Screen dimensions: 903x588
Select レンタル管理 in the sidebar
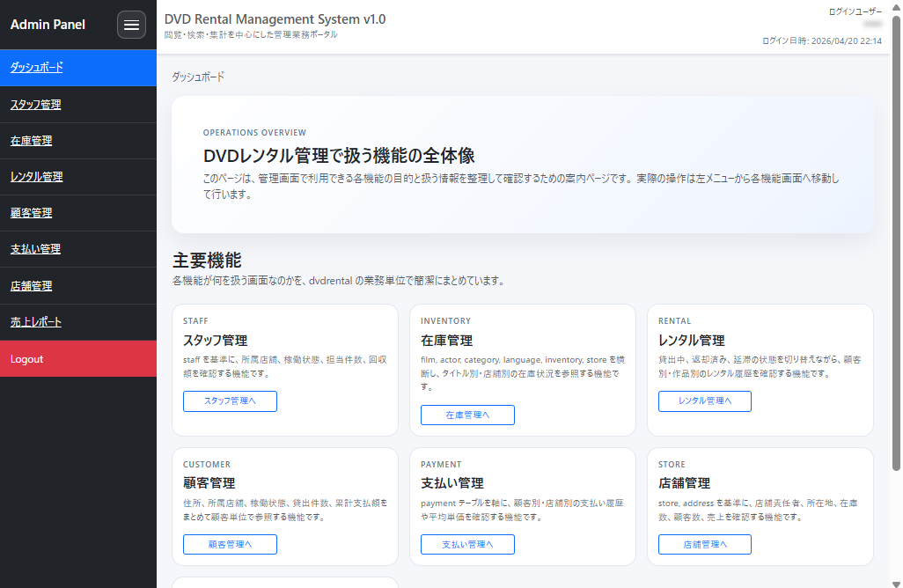(x=78, y=177)
